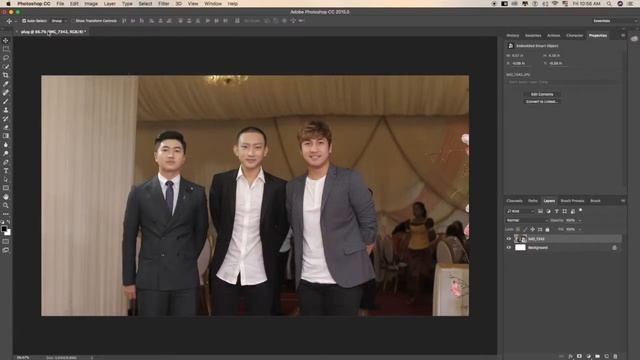The height and width of the screenshot is (360, 640).
Task: Select the Rectangle shape tool
Action: pos(6,188)
